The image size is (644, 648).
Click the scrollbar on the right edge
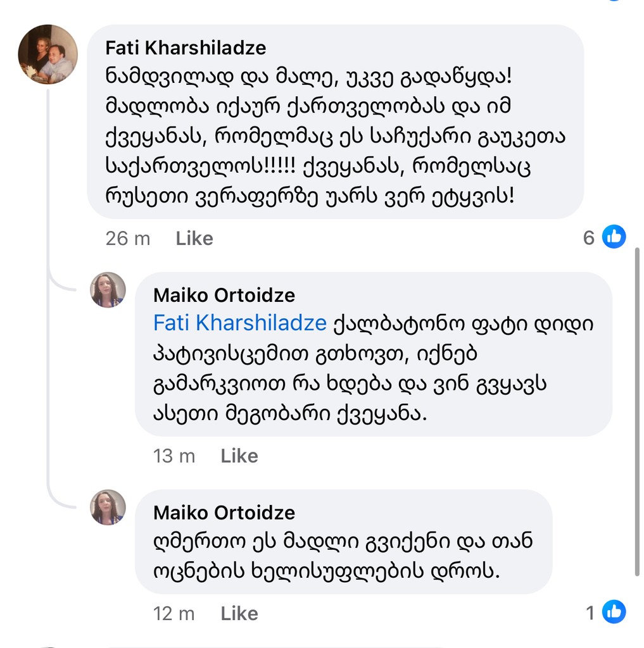coord(636,411)
